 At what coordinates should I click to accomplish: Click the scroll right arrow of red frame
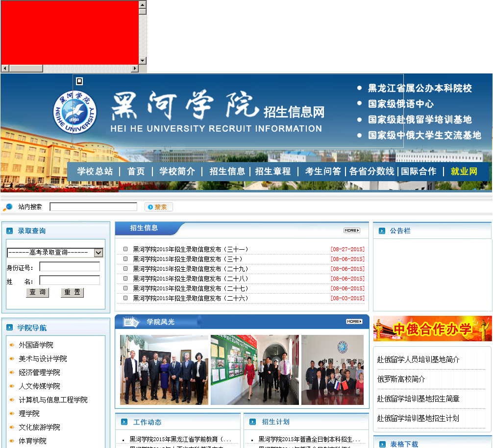coord(135,68)
